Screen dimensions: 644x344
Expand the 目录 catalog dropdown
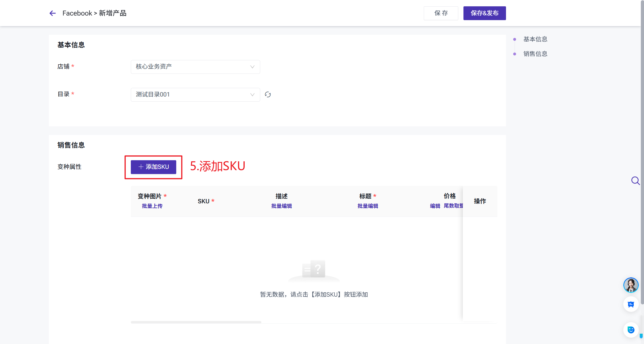[x=195, y=95]
